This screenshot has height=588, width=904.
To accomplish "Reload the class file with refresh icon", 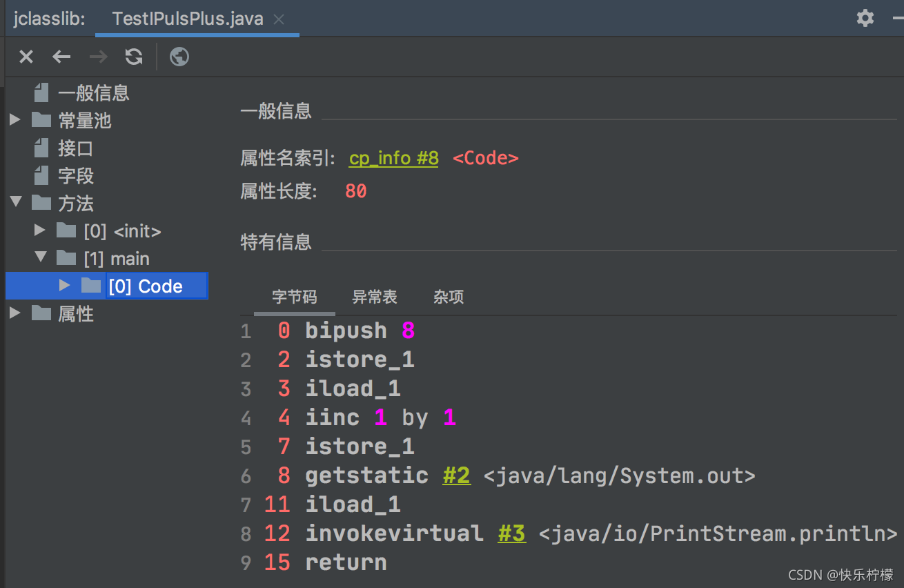I will (x=134, y=57).
